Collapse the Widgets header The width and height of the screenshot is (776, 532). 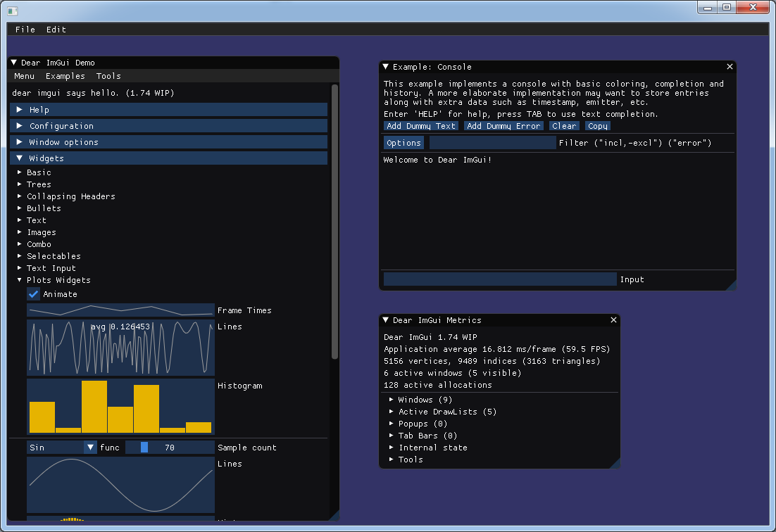coord(168,158)
